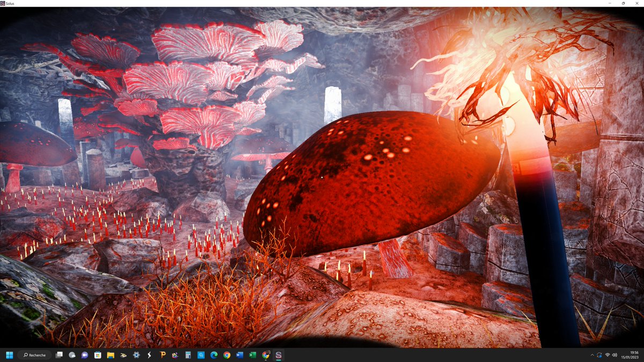
Task: Open Microsoft Word from the taskbar
Action: coord(239,355)
